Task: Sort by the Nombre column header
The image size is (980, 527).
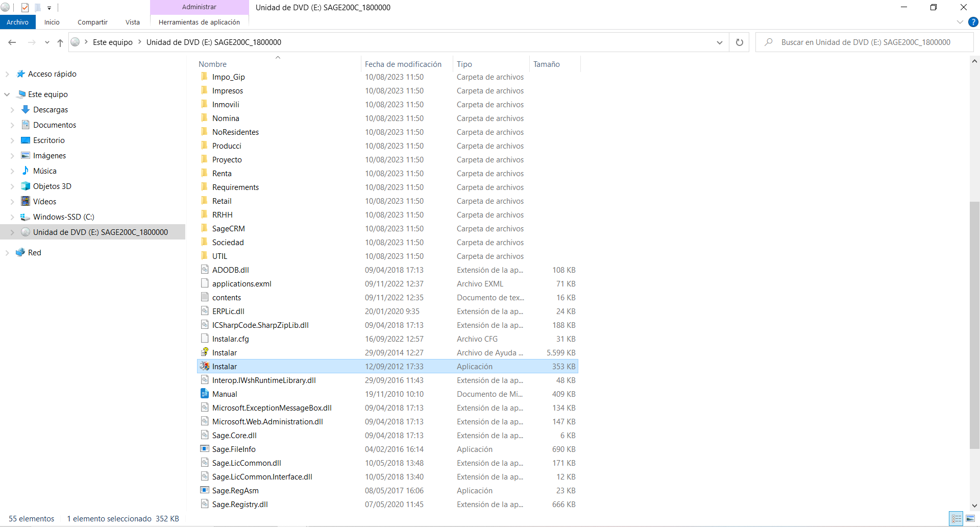Action: pyautogui.click(x=278, y=64)
